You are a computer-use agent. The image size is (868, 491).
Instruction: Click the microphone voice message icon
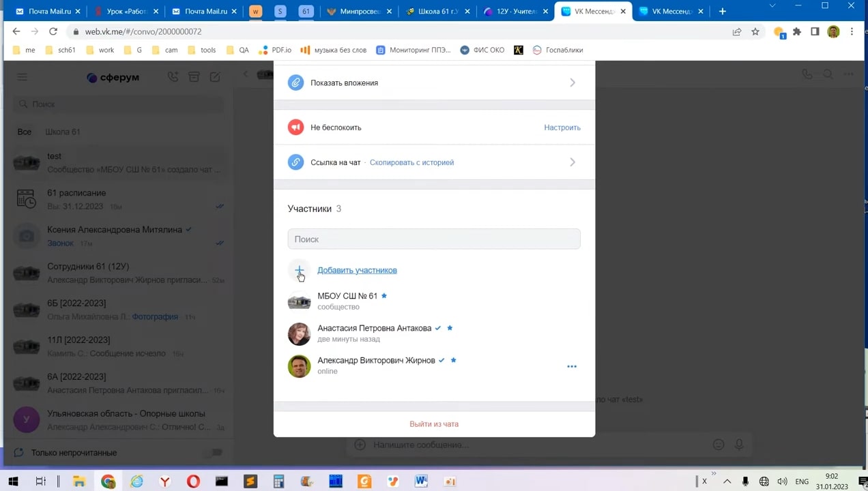point(739,445)
